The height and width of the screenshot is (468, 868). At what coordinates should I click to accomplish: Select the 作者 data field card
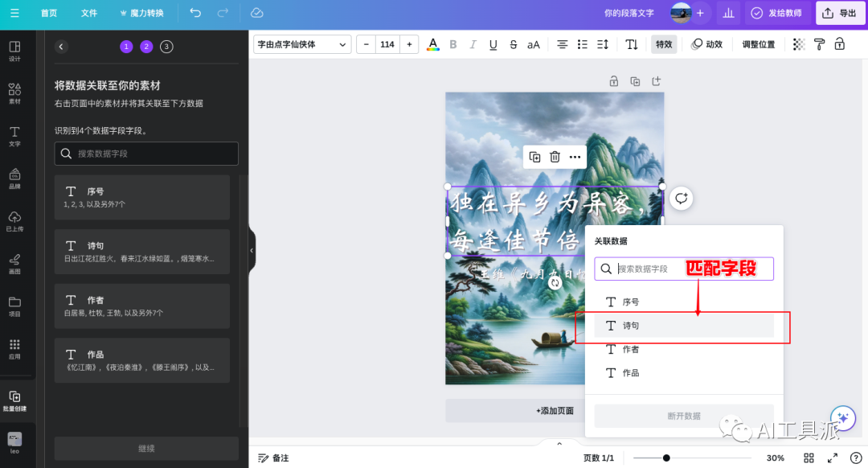click(142, 306)
